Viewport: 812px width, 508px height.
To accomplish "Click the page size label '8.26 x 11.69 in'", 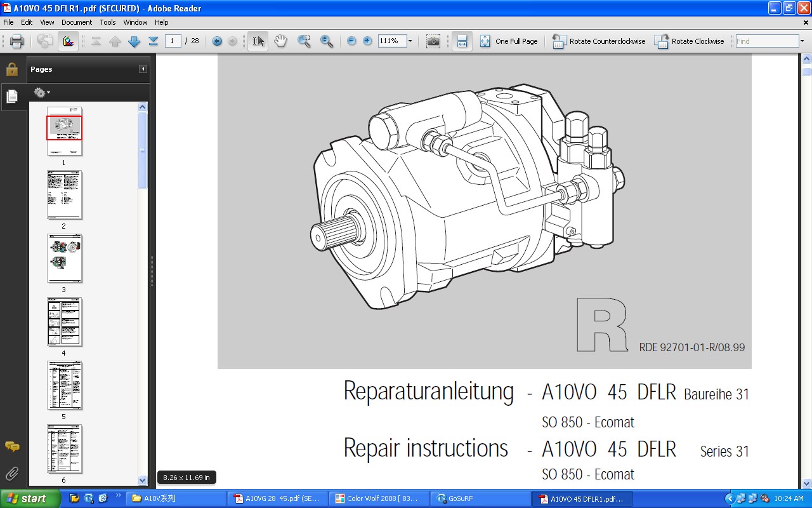I will pos(187,478).
